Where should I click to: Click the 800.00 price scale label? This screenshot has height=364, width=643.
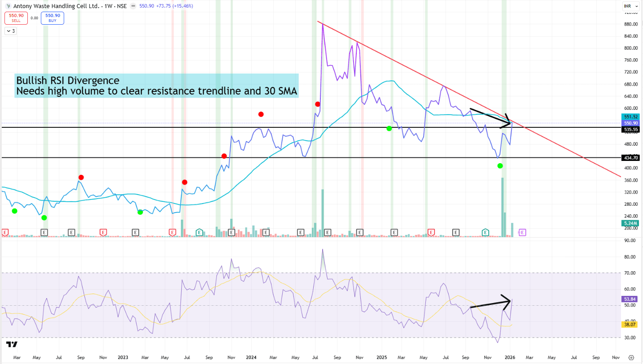click(630, 48)
